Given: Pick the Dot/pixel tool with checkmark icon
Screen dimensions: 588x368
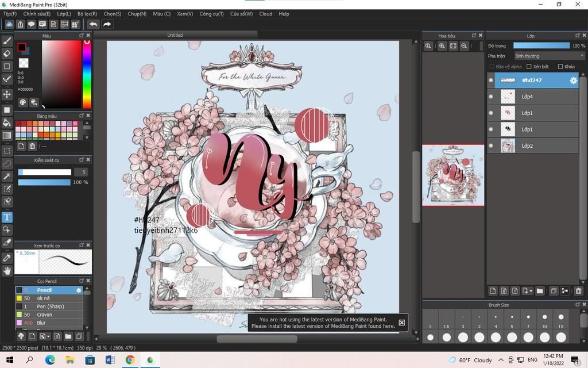Looking at the screenshot, I should tap(7, 79).
